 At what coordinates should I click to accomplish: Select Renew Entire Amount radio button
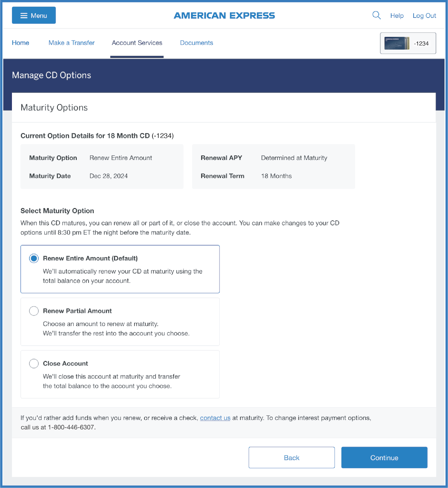point(34,258)
